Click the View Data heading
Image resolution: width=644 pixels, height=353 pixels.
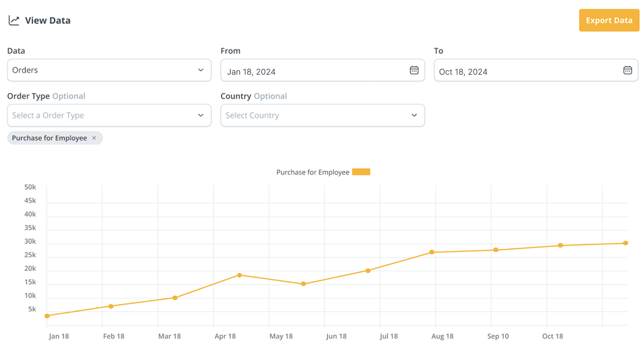tap(48, 20)
